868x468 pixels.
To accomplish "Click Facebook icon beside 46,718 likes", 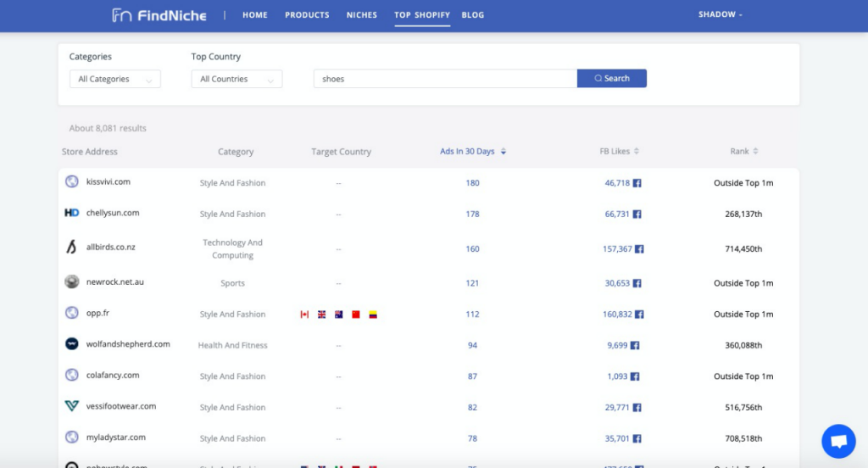I will coord(637,183).
